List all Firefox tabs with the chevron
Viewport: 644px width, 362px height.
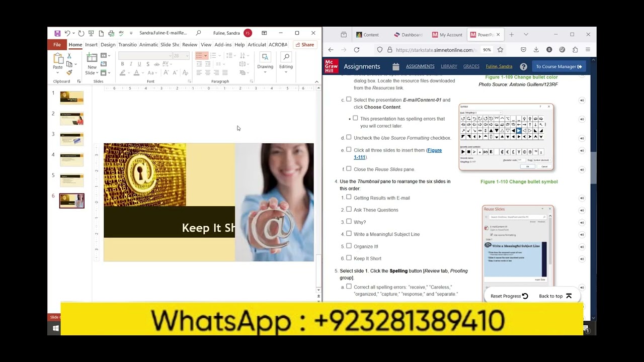pos(526,34)
